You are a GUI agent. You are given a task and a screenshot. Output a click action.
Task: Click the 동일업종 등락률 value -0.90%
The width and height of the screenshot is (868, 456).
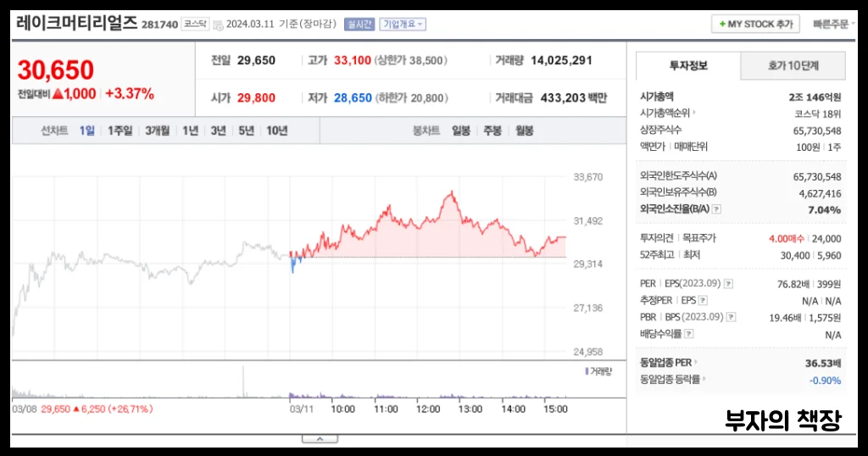[x=825, y=381]
